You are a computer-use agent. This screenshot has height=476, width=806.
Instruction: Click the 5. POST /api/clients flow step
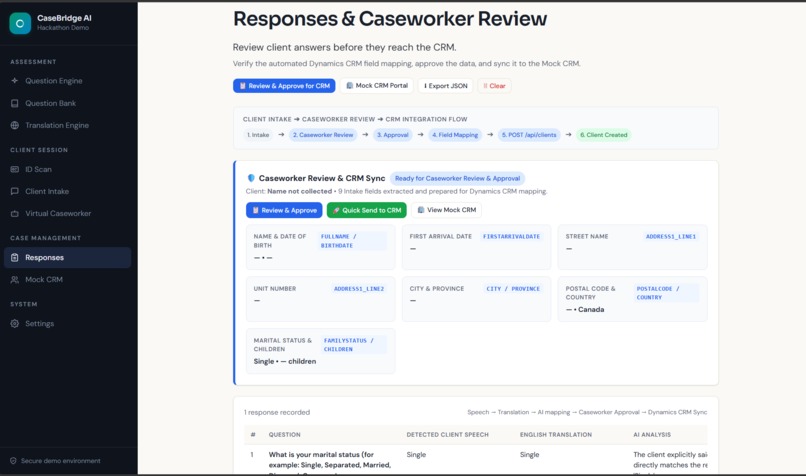tap(529, 135)
